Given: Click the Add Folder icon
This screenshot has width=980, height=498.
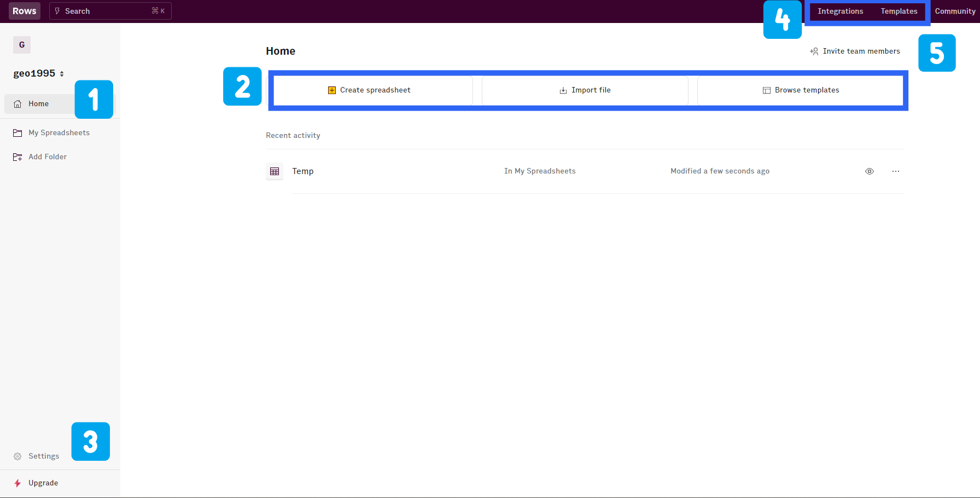Looking at the screenshot, I should (17, 157).
